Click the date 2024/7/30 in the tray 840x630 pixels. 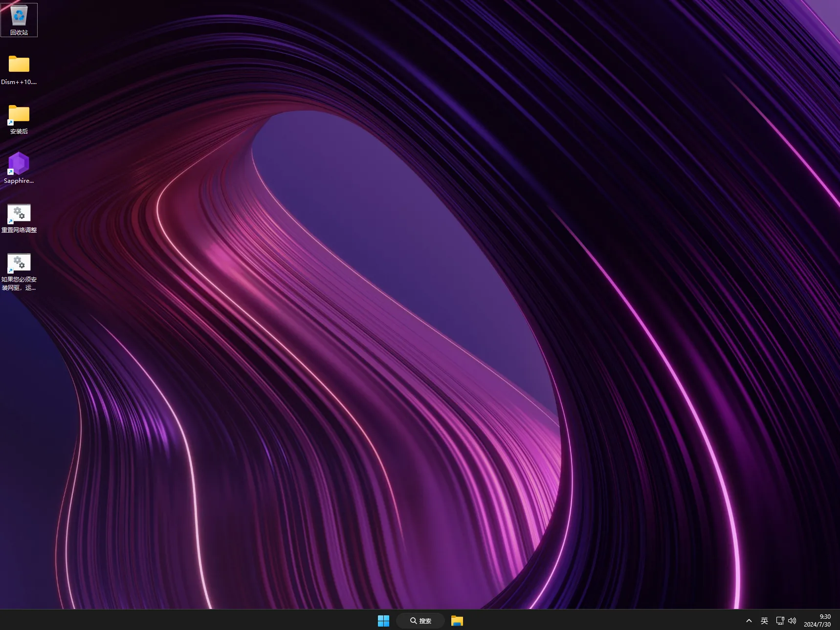tap(818, 624)
